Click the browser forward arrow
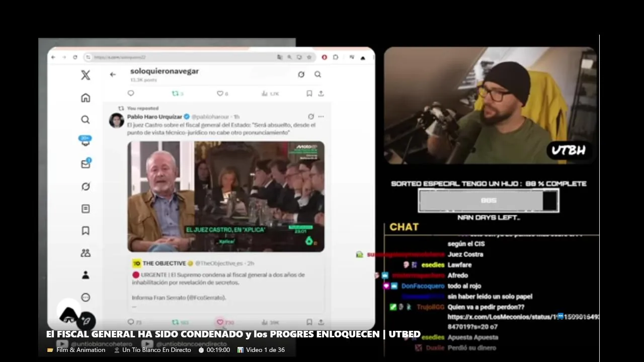 point(64,57)
